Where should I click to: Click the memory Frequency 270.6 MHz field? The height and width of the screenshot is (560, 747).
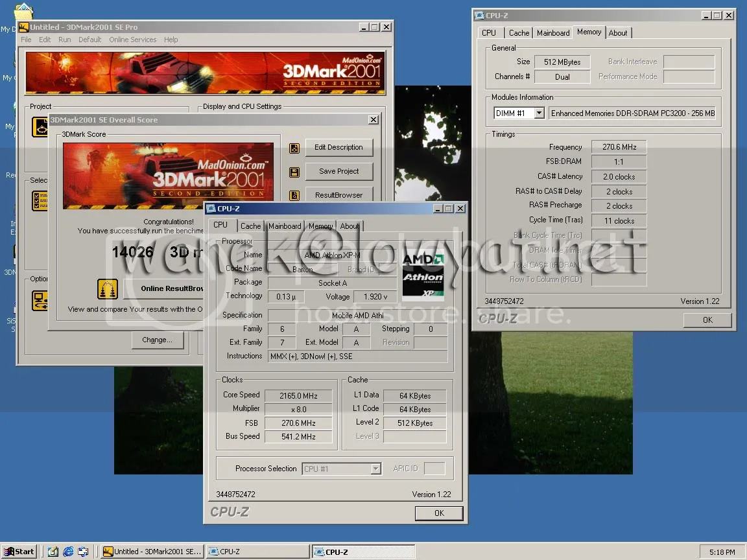click(x=619, y=147)
